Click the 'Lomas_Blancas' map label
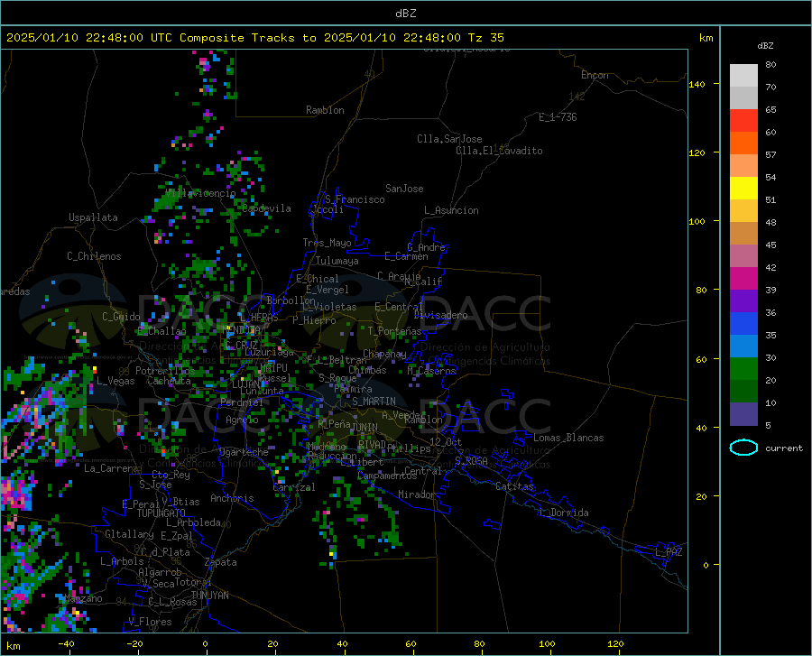Viewport: 812px width, 656px height. coord(568,438)
